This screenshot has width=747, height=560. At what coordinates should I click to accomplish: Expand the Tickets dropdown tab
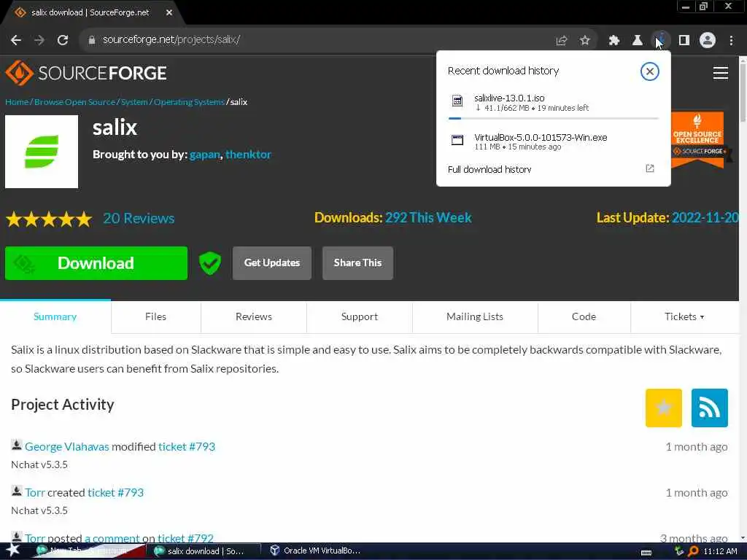pos(684,316)
